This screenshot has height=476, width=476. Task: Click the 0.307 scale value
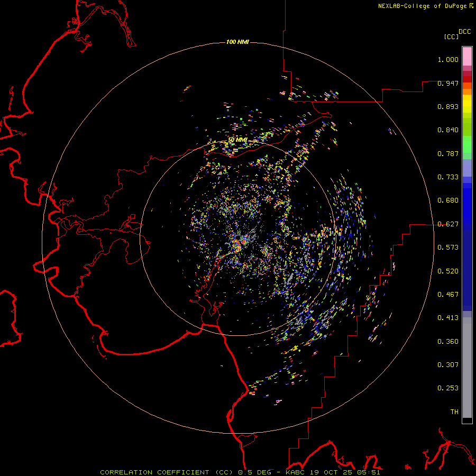click(x=448, y=365)
